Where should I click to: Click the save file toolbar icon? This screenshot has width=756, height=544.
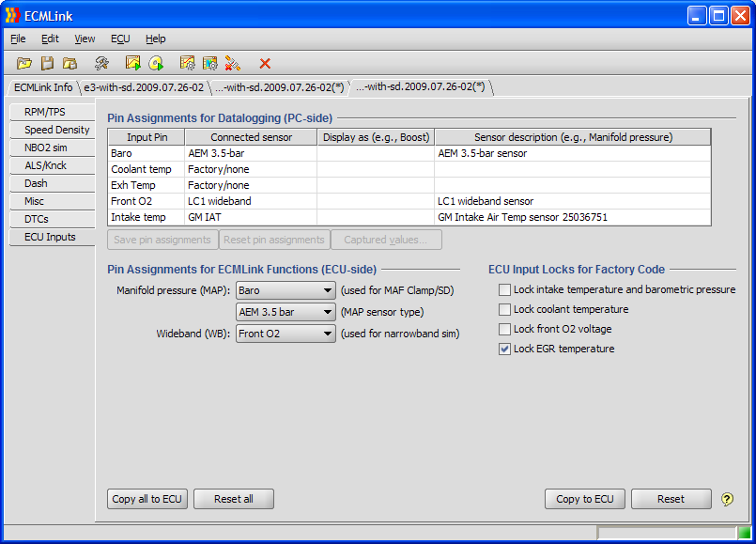coord(47,63)
